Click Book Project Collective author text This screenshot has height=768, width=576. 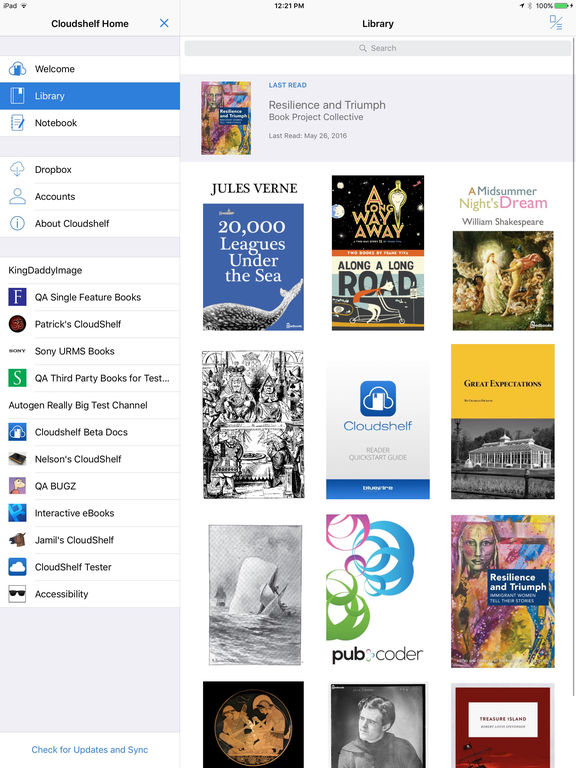point(316,117)
